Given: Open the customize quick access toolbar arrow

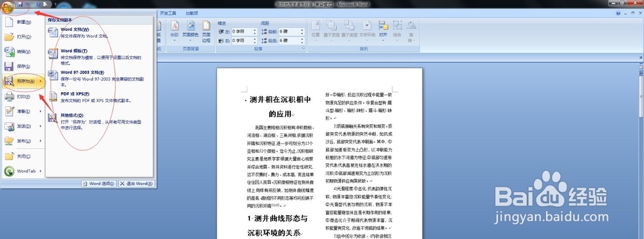Looking at the screenshot, I should tap(55, 4).
